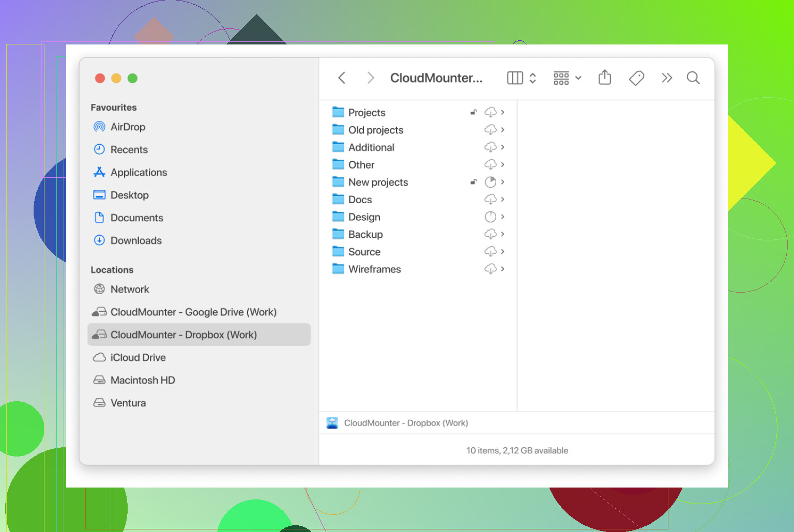Click the Tag icon in toolbar
Viewport: 794px width, 532px height.
[636, 78]
